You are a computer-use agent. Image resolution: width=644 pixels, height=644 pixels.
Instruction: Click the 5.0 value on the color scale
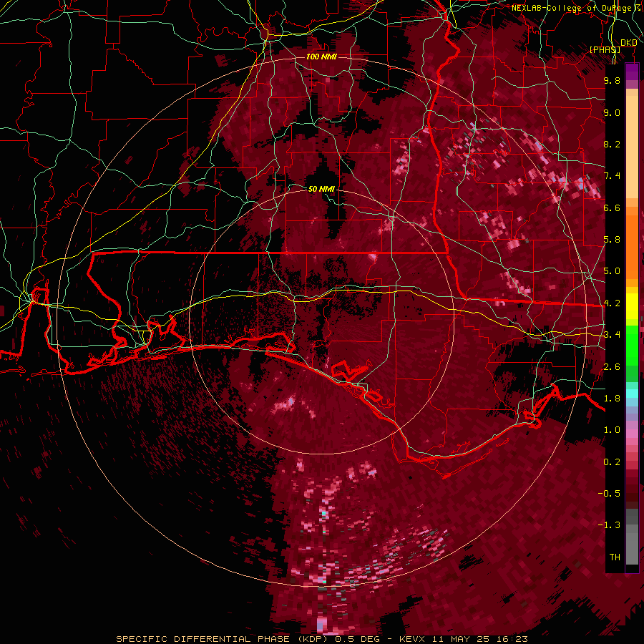612,271
